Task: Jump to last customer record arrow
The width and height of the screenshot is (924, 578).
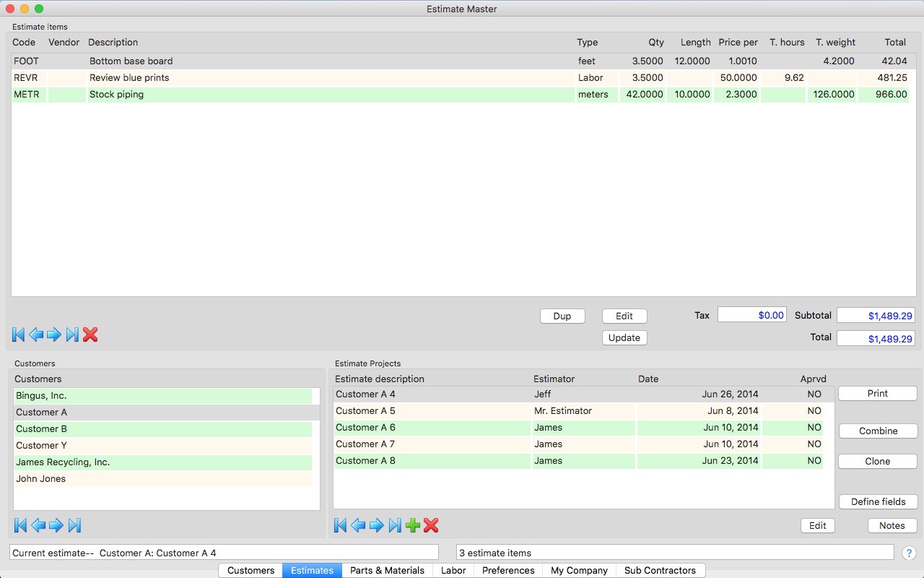Action: (x=74, y=525)
